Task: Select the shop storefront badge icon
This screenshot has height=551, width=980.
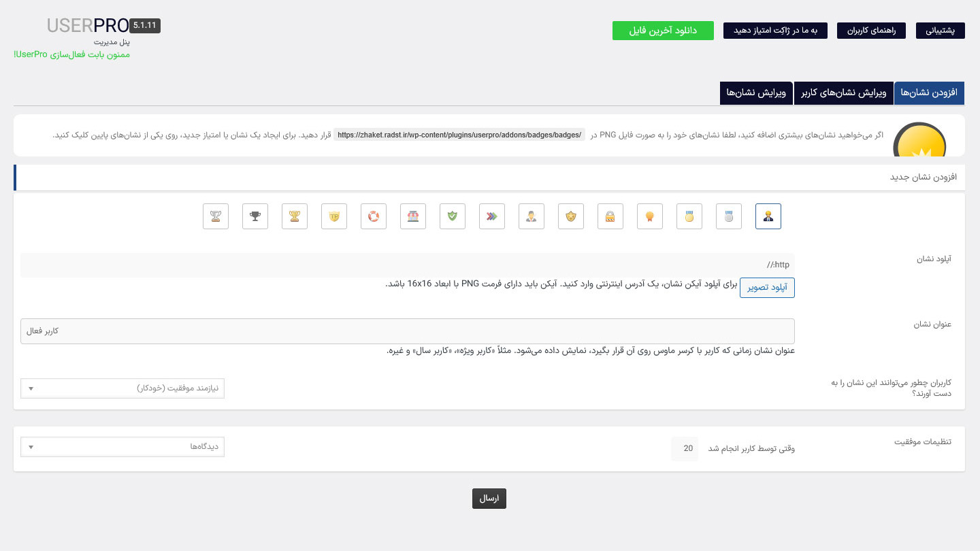Action: pyautogui.click(x=413, y=216)
